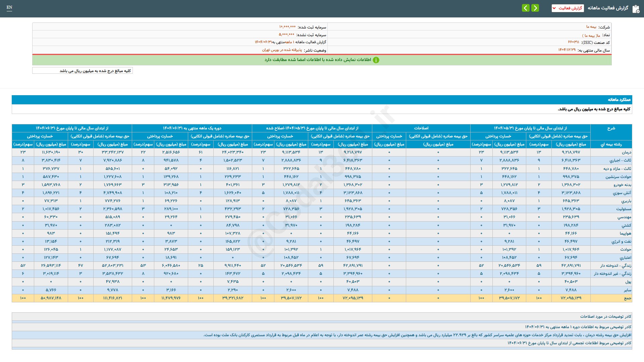Click the clipboard report icon in header

coord(636,9)
